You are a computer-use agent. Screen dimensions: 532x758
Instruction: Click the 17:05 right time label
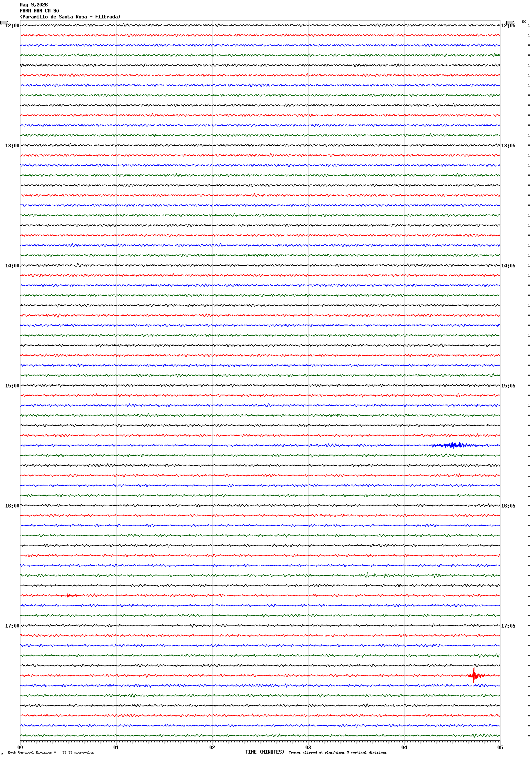[508, 626]
